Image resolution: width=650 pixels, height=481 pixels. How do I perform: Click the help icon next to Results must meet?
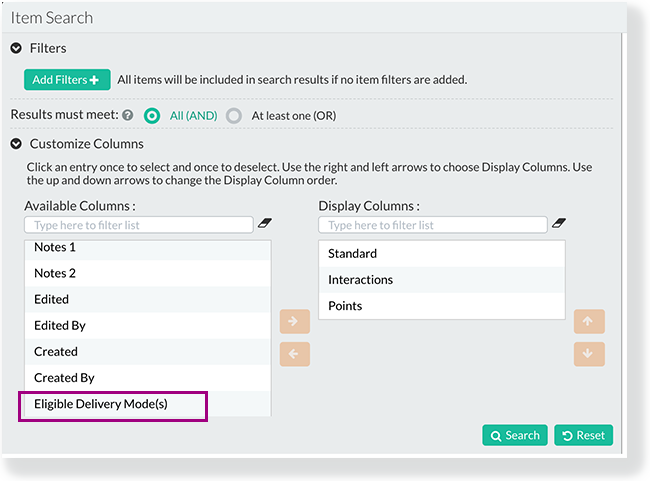click(x=128, y=115)
